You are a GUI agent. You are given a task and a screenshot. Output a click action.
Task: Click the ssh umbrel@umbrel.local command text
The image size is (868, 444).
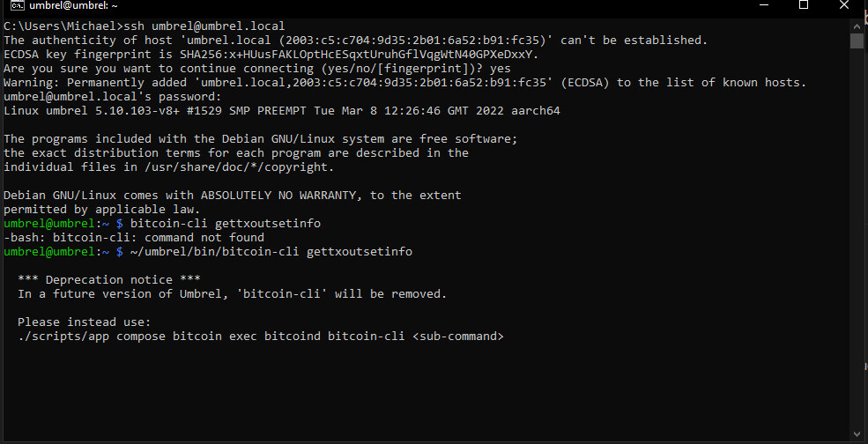(204, 26)
